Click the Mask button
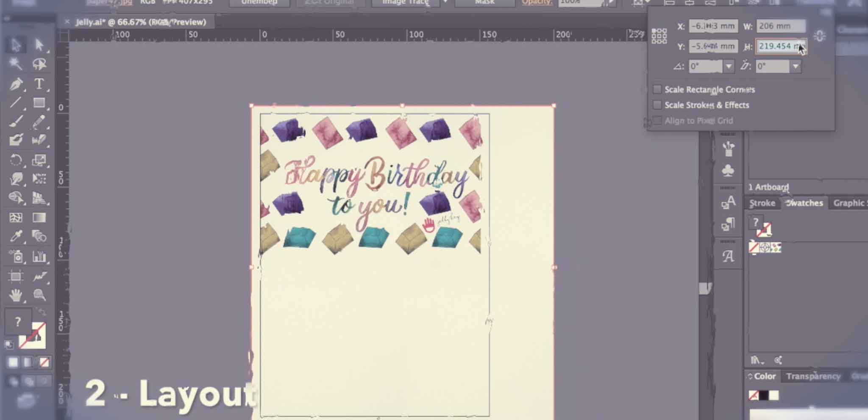Viewport: 868px width, 420px height. click(x=484, y=3)
